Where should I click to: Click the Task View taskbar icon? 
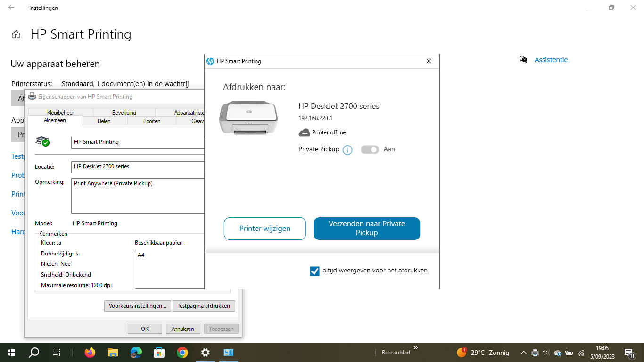point(56,353)
